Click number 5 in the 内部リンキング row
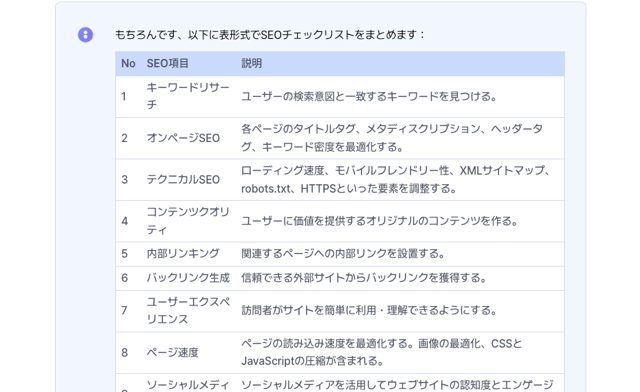The image size is (640, 392). 124,254
